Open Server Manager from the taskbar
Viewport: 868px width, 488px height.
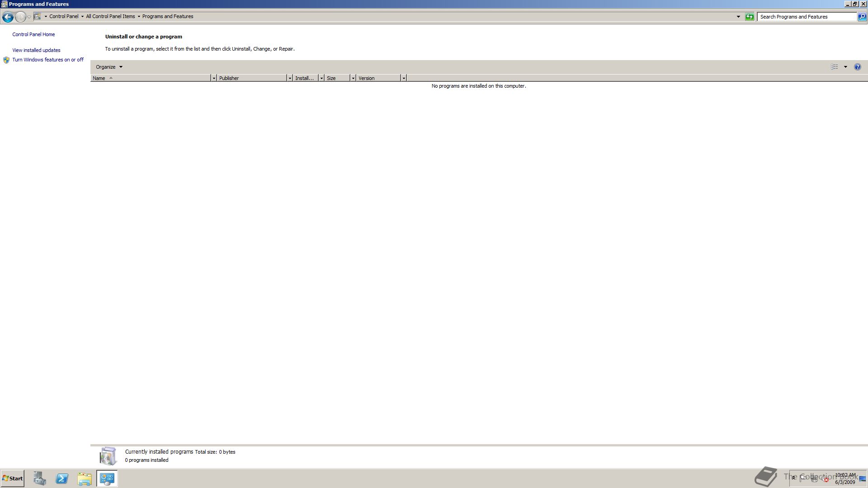click(x=40, y=479)
